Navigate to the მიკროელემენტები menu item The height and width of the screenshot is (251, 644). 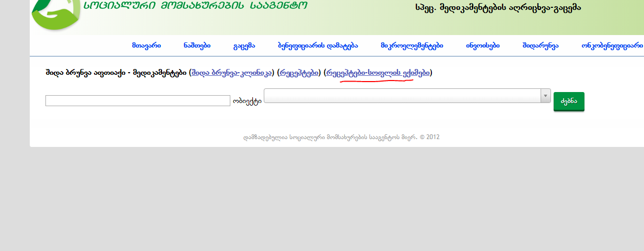pos(412,45)
